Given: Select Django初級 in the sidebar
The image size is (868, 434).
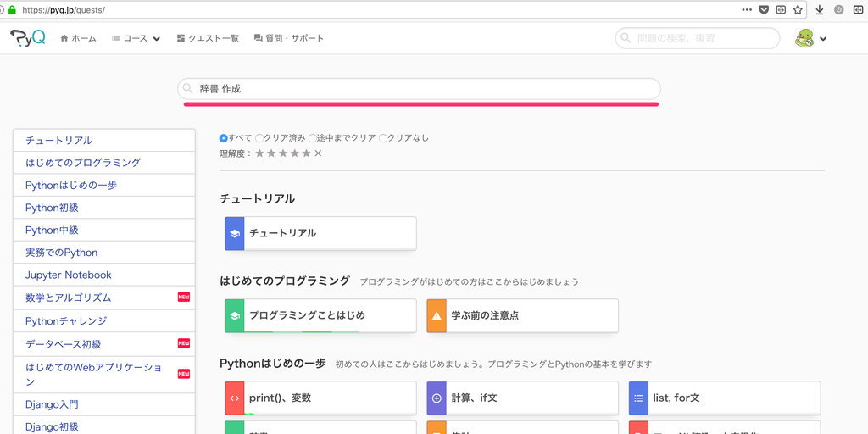Looking at the screenshot, I should point(104,426).
